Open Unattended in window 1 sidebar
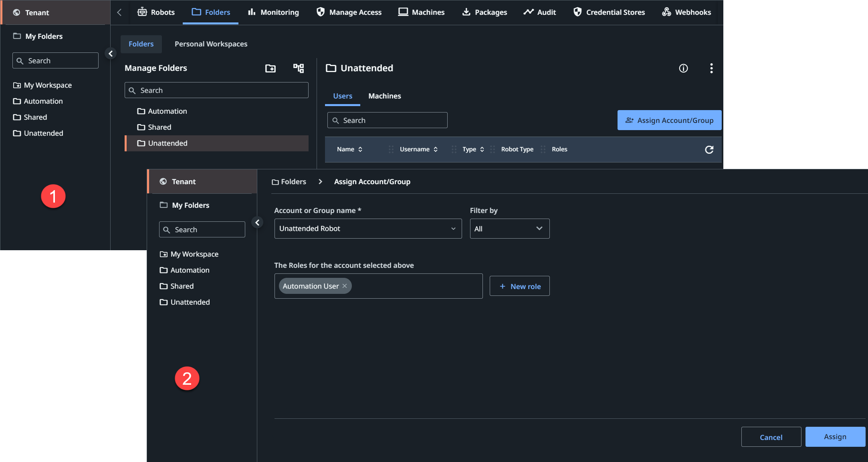The width and height of the screenshot is (868, 462). pyautogui.click(x=38, y=133)
